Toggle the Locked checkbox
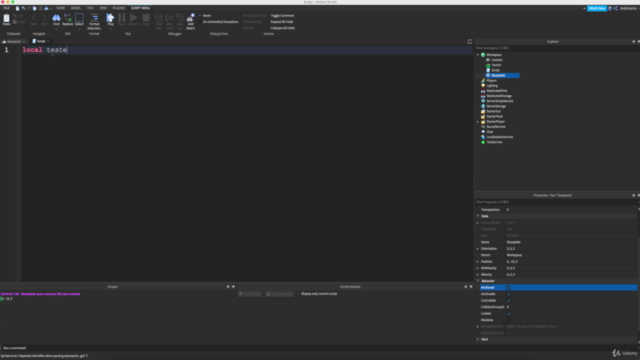 click(509, 314)
